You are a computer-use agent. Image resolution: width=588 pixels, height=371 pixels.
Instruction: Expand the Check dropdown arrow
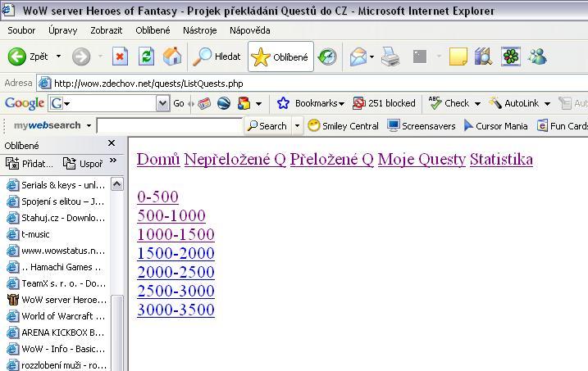[x=477, y=103]
